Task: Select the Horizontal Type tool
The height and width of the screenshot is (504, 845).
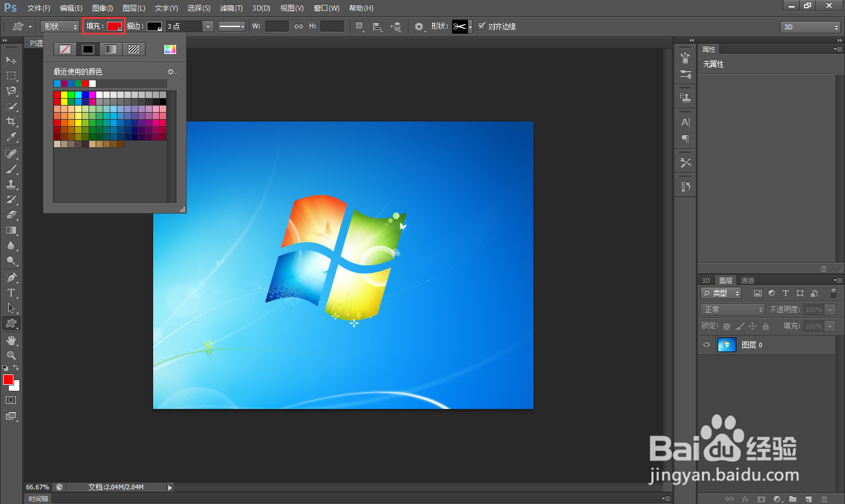Action: pos(11,293)
